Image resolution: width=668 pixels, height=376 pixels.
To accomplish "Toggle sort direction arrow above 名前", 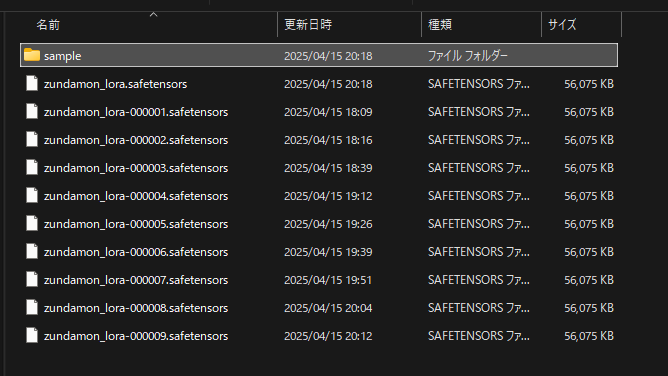I will click(x=153, y=15).
